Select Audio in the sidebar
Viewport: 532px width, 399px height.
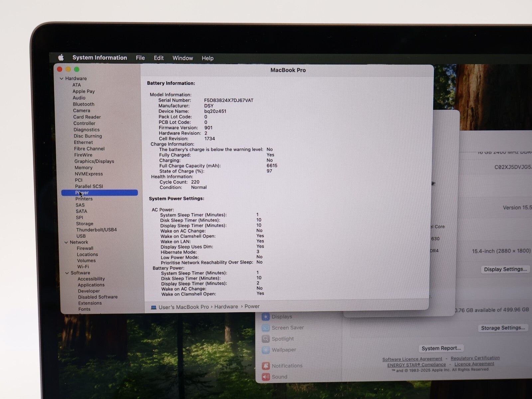pos(79,98)
